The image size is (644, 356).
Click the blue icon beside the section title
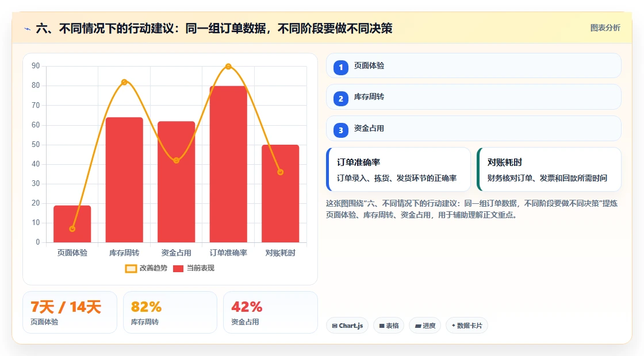pyautogui.click(x=28, y=29)
